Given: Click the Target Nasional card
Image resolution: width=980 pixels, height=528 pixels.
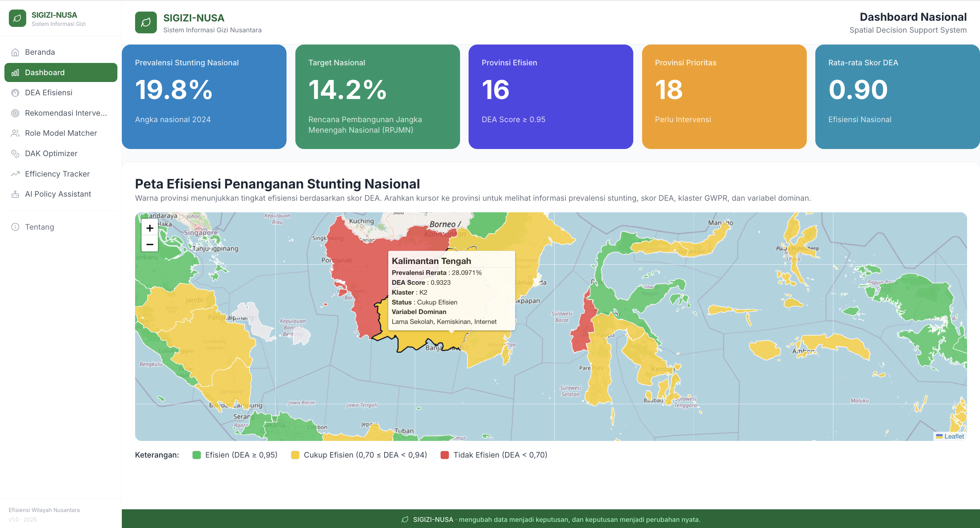Looking at the screenshot, I should coord(377,97).
